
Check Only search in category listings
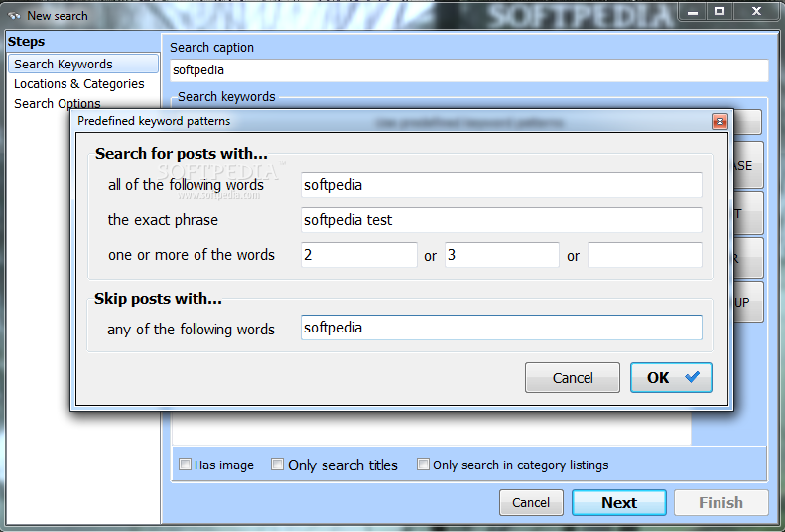[x=423, y=465]
